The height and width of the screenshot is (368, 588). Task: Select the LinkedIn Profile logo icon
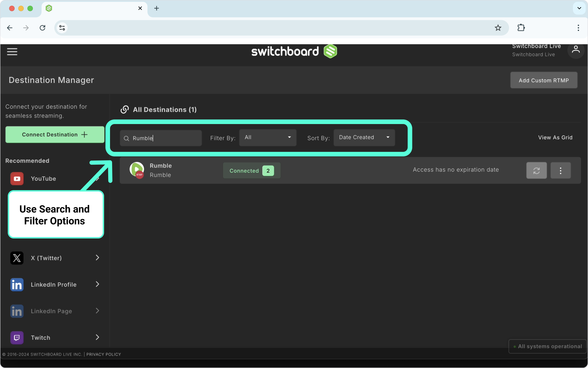pos(17,284)
